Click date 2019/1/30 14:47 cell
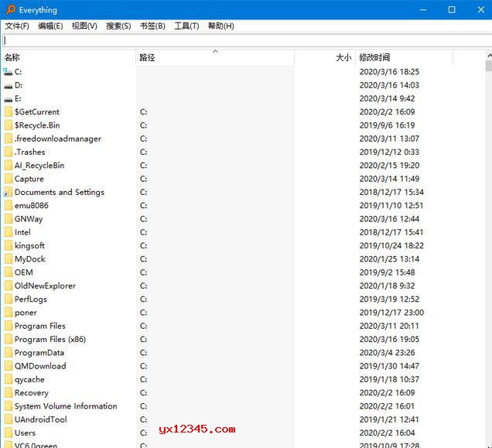The height and width of the screenshot is (448, 492). click(x=389, y=366)
